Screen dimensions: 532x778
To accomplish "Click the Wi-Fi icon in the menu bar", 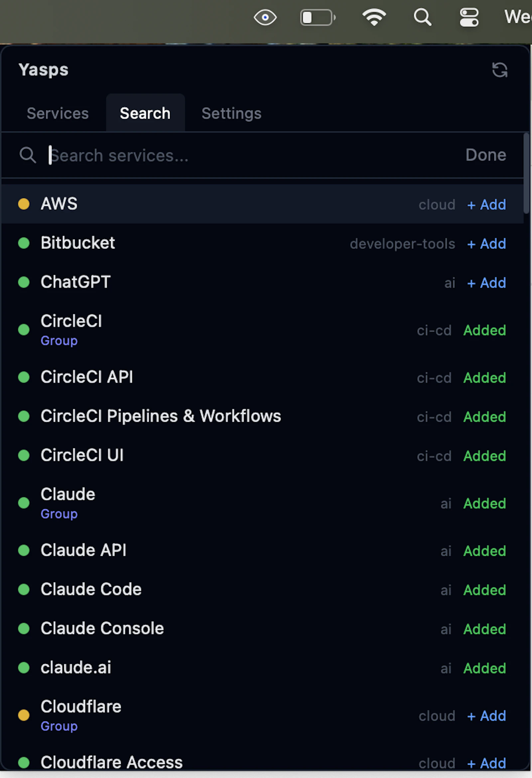I will coord(374,17).
